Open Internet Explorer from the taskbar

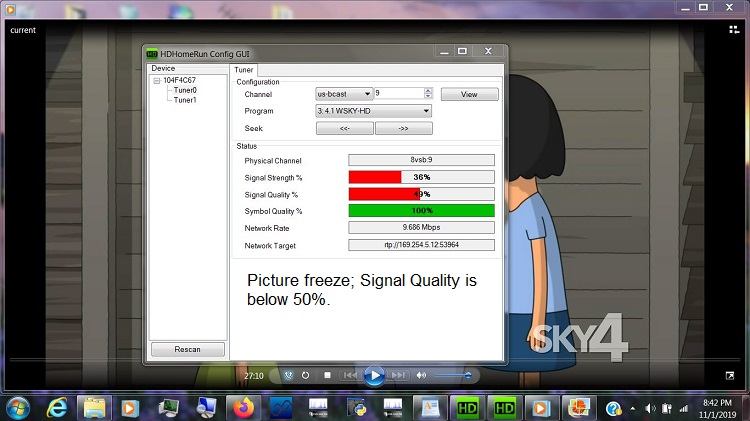pos(56,407)
